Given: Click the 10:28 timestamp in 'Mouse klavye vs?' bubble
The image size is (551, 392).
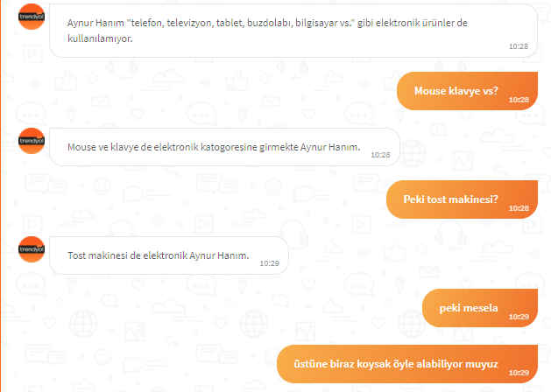Looking at the screenshot, I should click(x=519, y=100).
